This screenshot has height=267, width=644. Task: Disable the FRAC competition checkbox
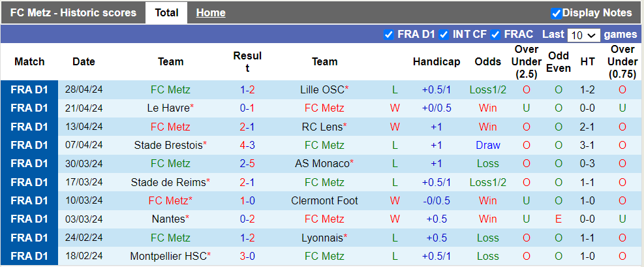tap(496, 35)
